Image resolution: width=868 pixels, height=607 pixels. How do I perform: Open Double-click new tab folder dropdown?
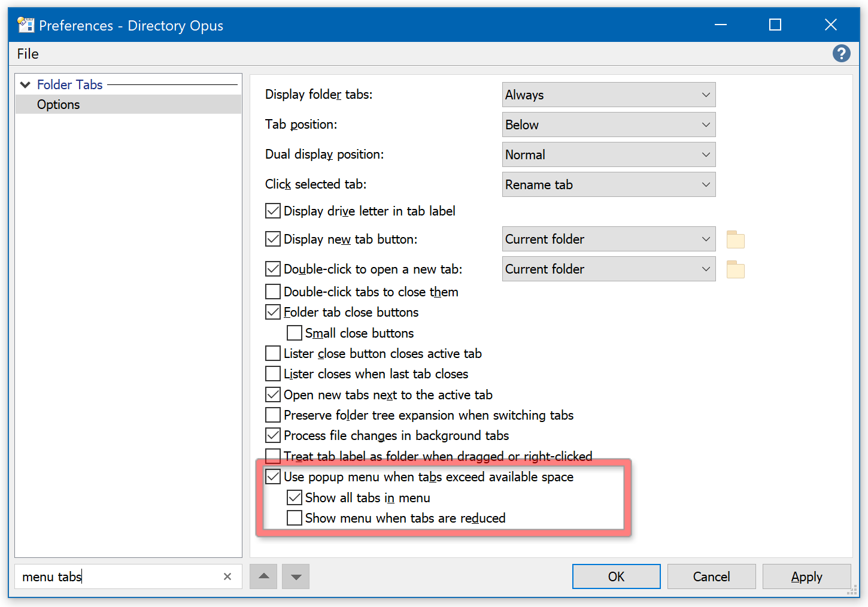point(609,269)
